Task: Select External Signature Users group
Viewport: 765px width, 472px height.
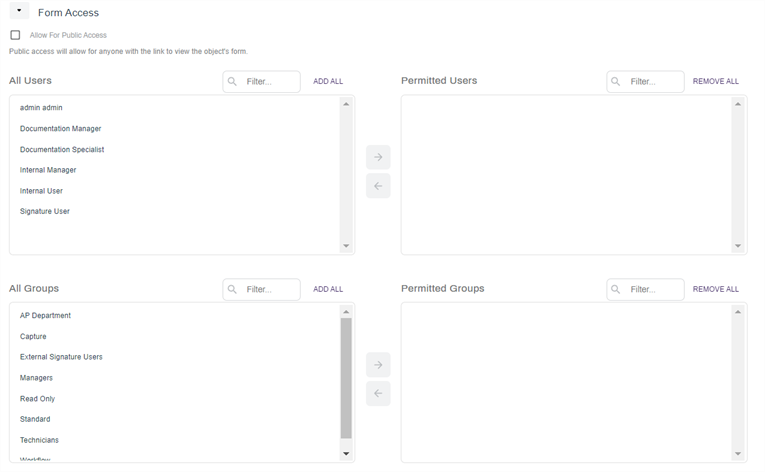Action: coord(61,357)
